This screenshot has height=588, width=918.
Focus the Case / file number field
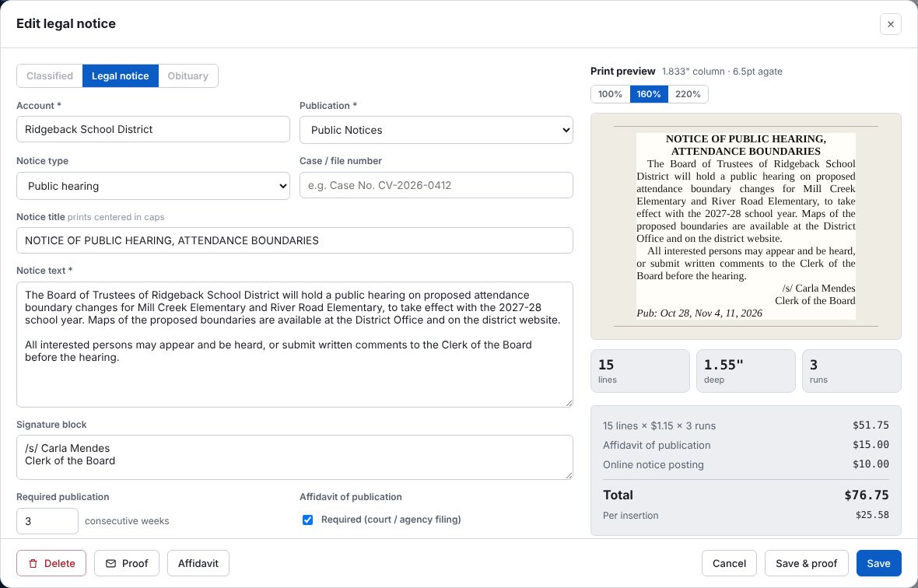(436, 185)
